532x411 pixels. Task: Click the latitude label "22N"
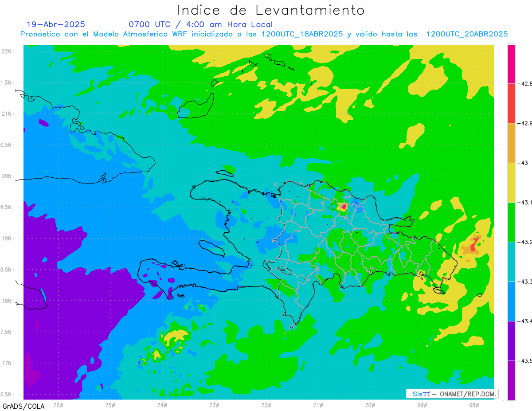(7, 51)
